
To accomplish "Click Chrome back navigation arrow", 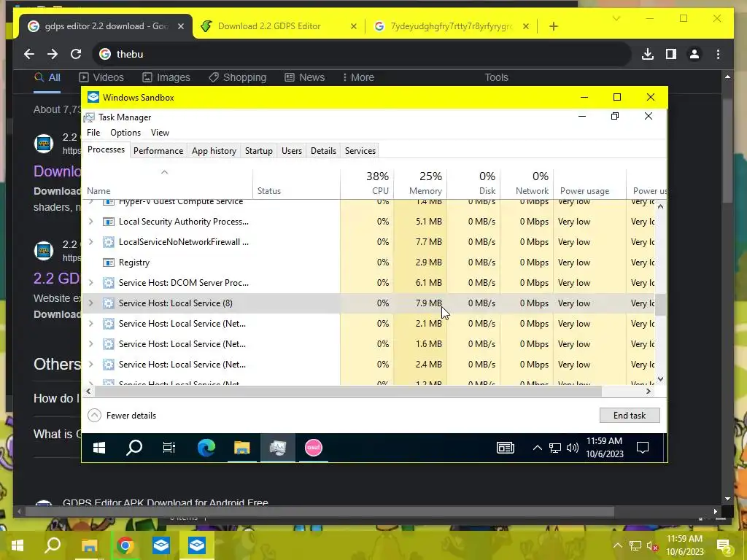I will pos(29,54).
